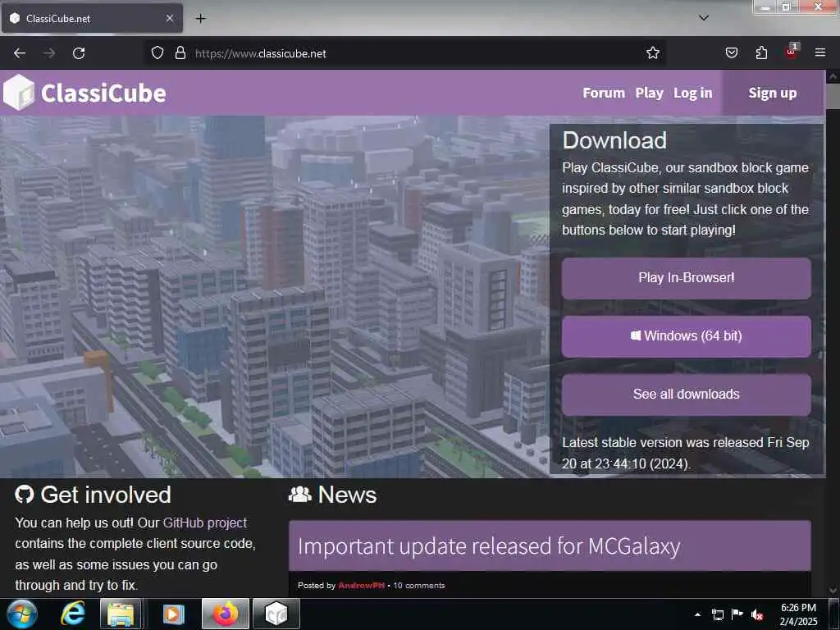Open the GitHub project link

tap(204, 523)
